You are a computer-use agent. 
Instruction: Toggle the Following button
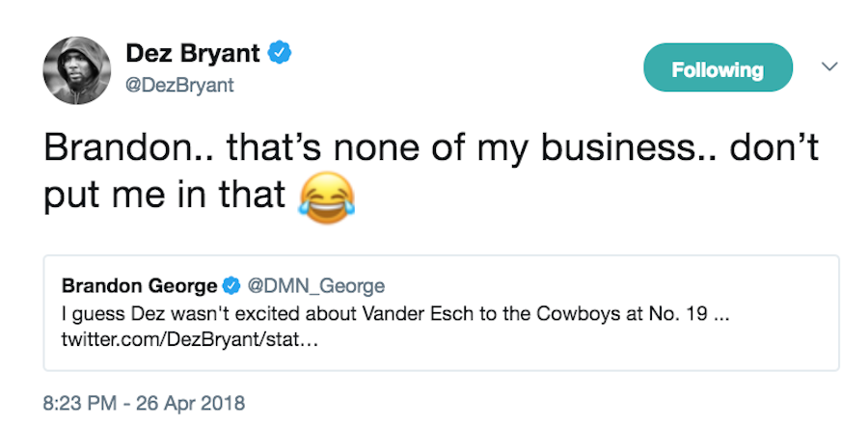pos(717,70)
